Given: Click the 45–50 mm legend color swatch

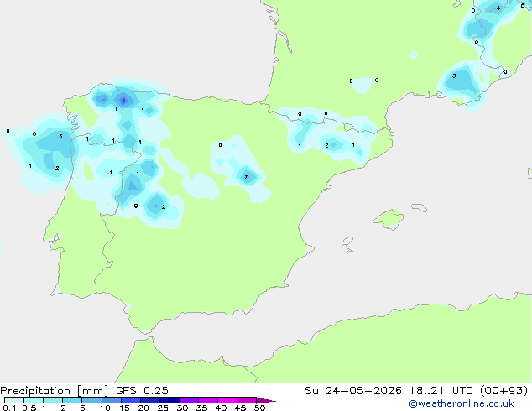Looking at the screenshot, I should tap(247, 400).
